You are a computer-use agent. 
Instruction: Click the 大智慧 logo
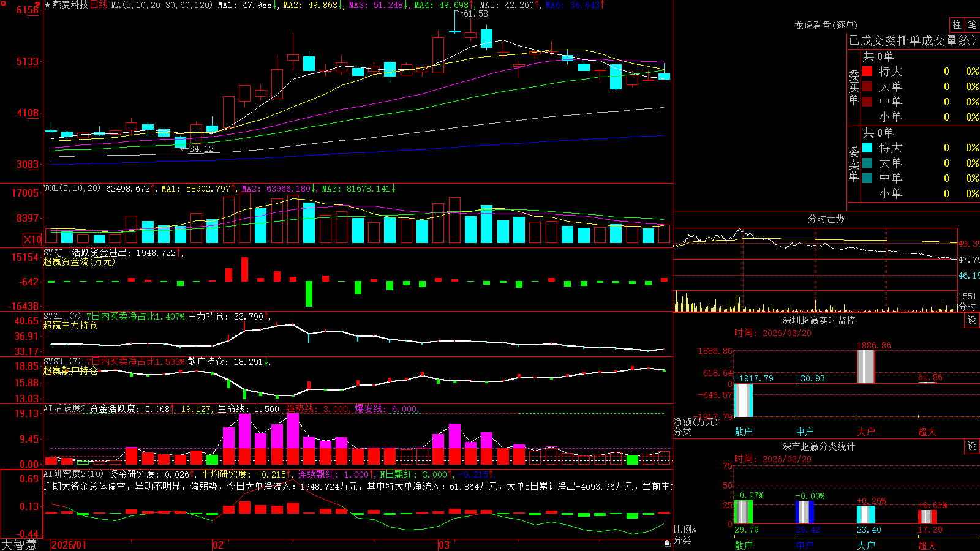click(x=18, y=545)
